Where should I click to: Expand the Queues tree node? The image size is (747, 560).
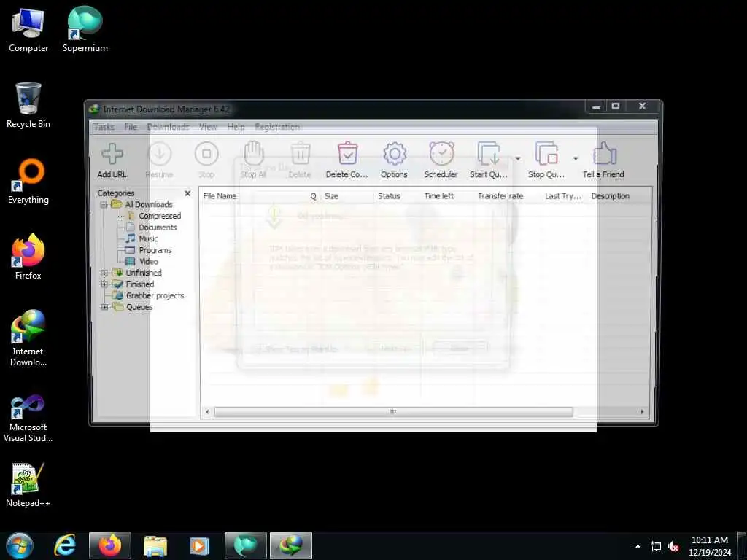(104, 307)
